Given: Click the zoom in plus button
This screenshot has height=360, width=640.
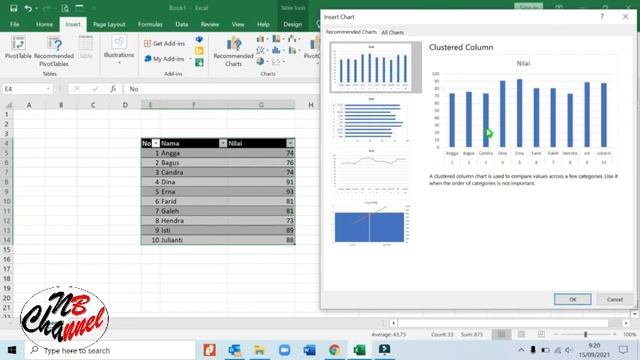Looking at the screenshot, I should (x=615, y=334).
